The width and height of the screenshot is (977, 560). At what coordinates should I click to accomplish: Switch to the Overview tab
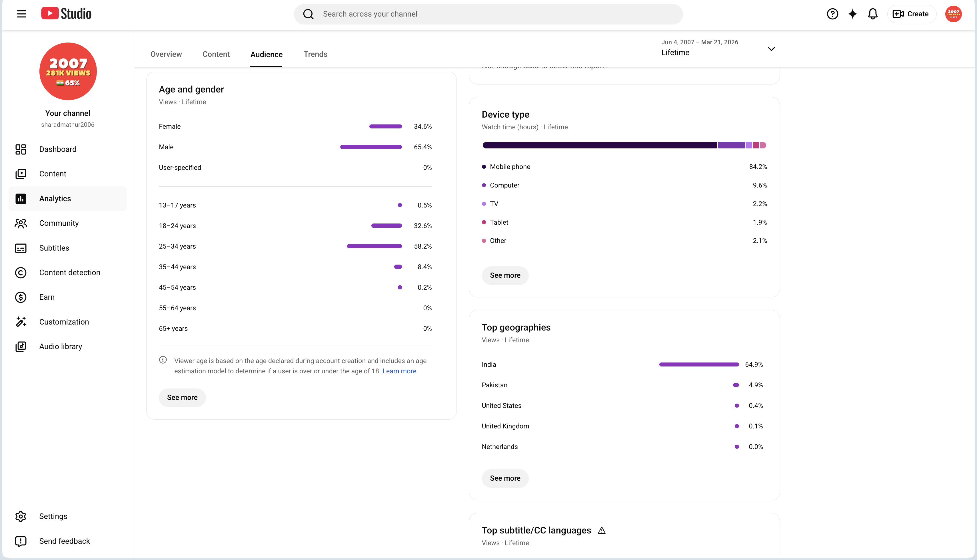(x=166, y=54)
